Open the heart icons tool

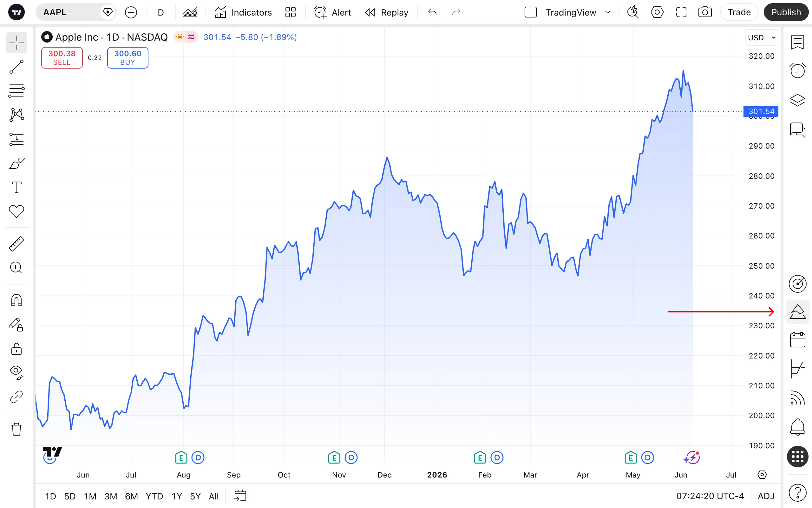coord(16,211)
